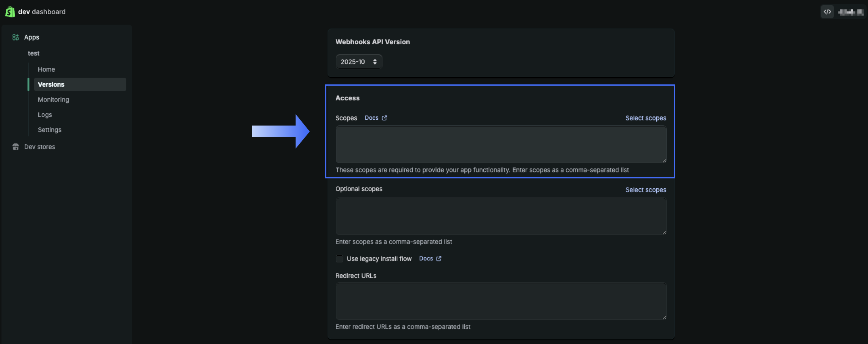Click the Apps grid icon in sidebar

(16, 37)
